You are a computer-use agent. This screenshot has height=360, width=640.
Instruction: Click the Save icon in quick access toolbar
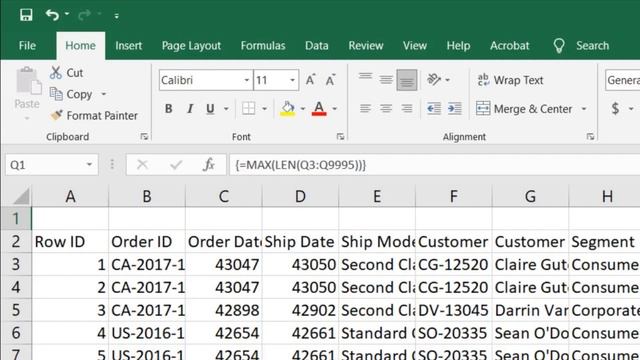tap(26, 15)
